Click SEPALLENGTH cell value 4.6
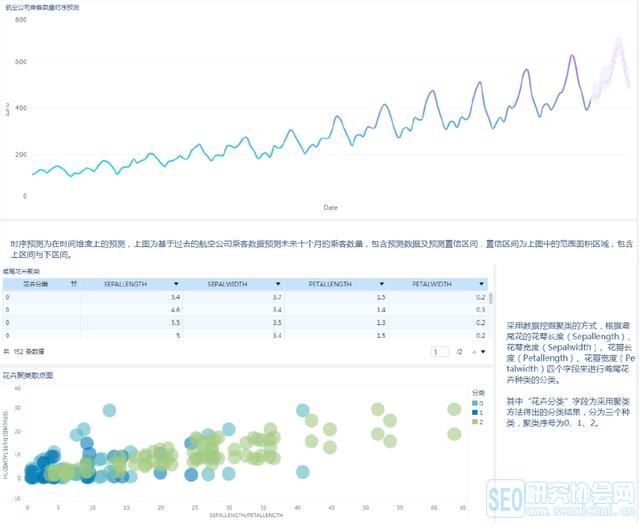The height and width of the screenshot is (526, 640). 176,310
